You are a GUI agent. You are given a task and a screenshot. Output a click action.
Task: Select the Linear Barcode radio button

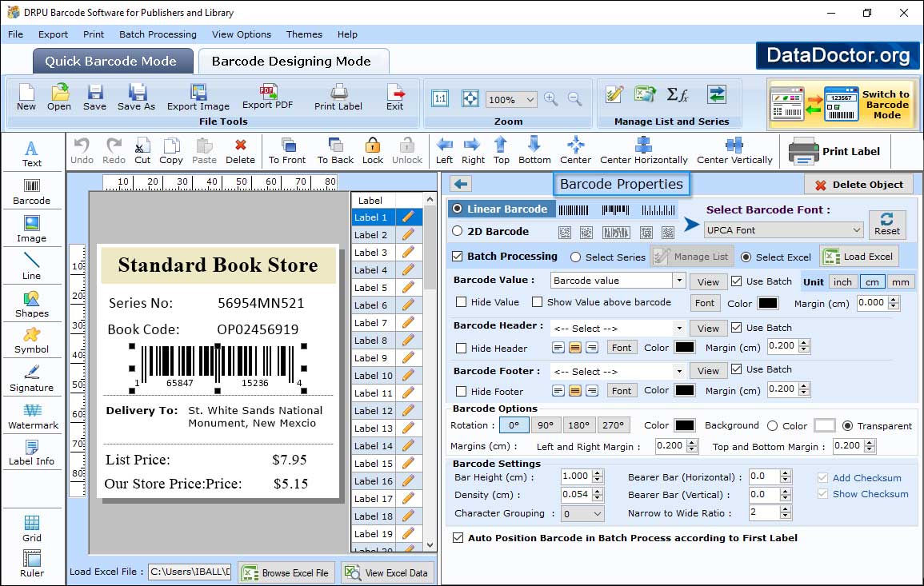click(458, 209)
